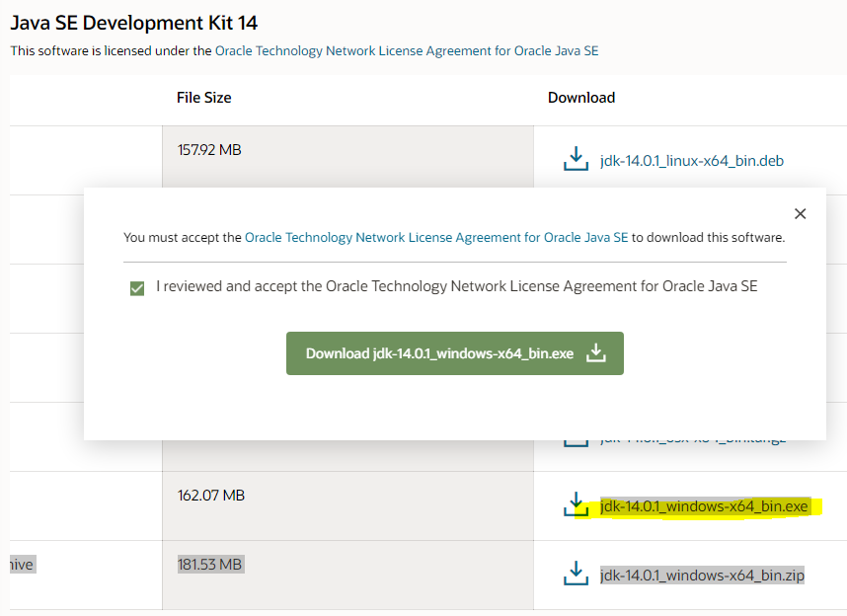Click the Download column header
The image size is (847, 616).
coord(581,98)
